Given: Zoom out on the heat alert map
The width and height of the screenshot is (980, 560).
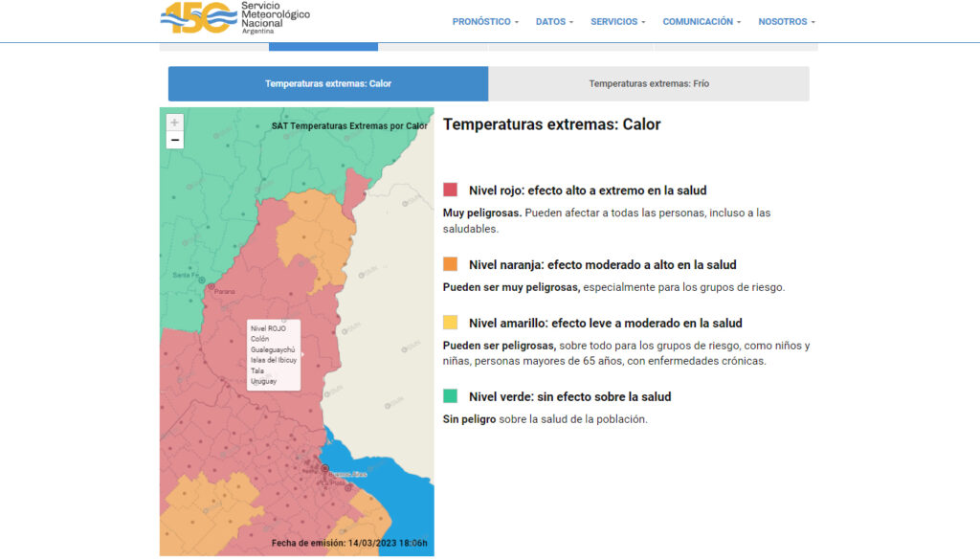Looking at the screenshot, I should (174, 141).
